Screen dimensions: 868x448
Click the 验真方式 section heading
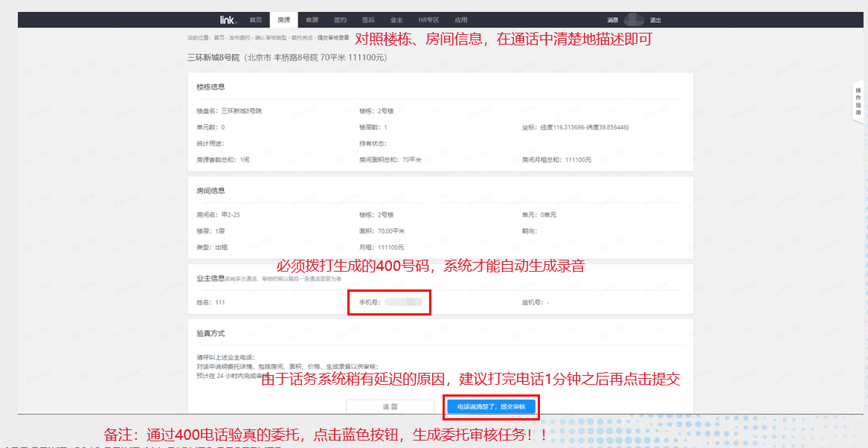(x=210, y=334)
